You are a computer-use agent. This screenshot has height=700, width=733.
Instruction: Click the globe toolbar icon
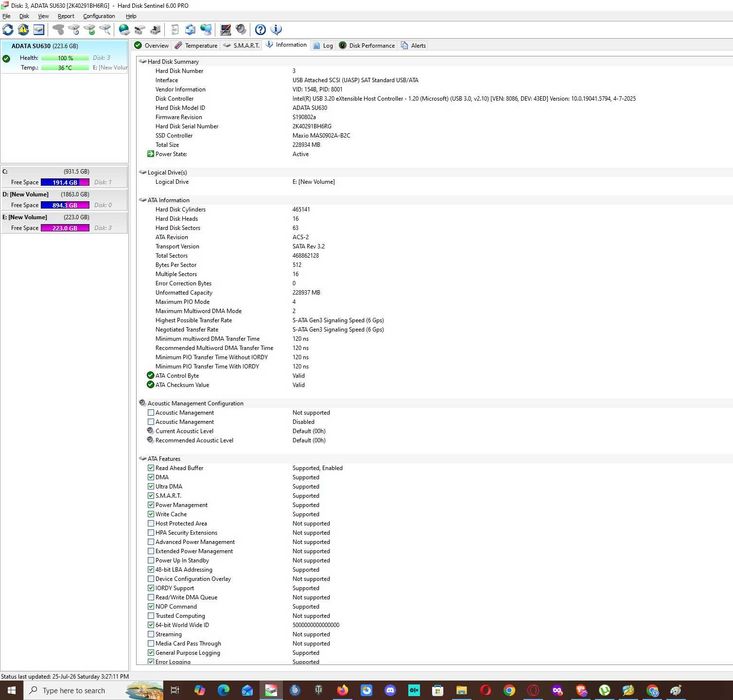tap(124, 30)
